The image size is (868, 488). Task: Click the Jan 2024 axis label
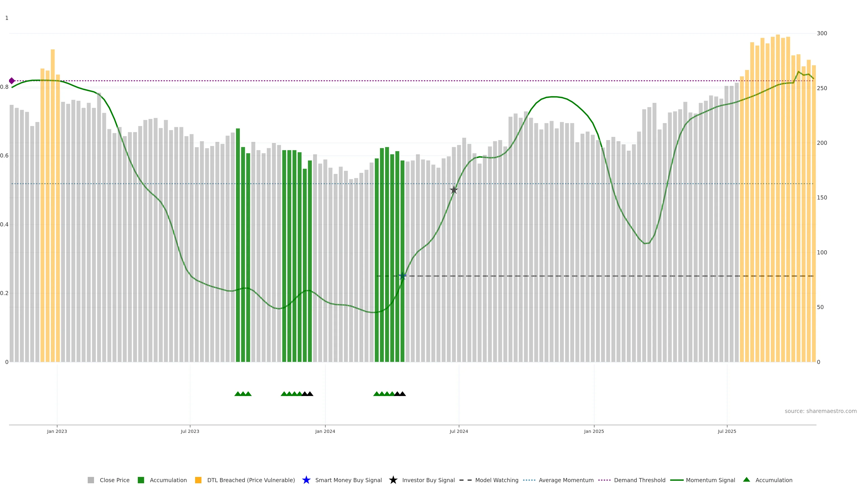pyautogui.click(x=325, y=431)
